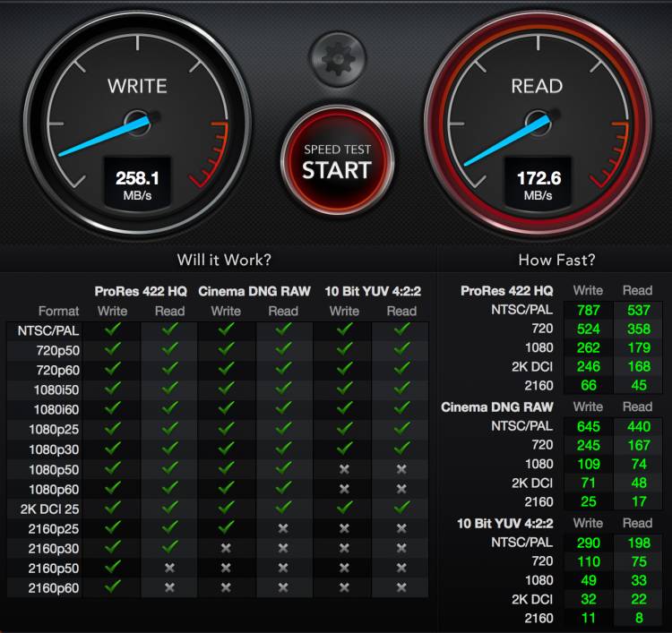The image size is (672, 633).
Task: Click 10 Bit YUV write cross for 1080p50
Action: click(344, 469)
